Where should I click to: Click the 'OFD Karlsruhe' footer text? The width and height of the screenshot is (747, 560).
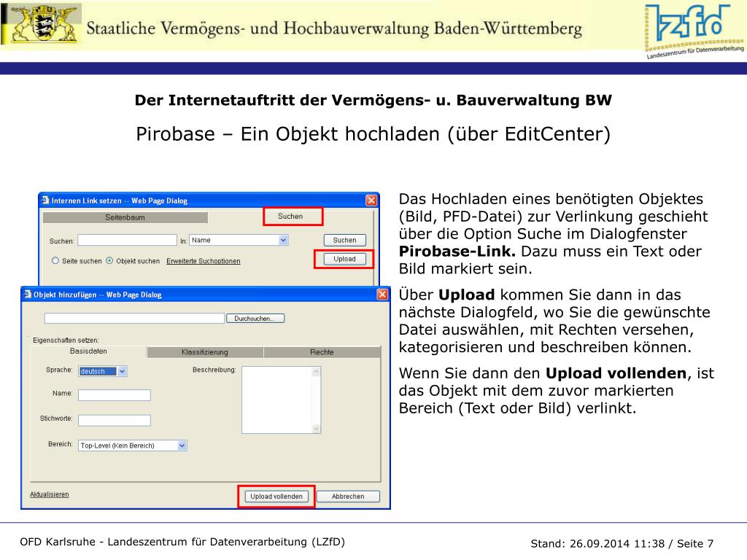coord(58,542)
